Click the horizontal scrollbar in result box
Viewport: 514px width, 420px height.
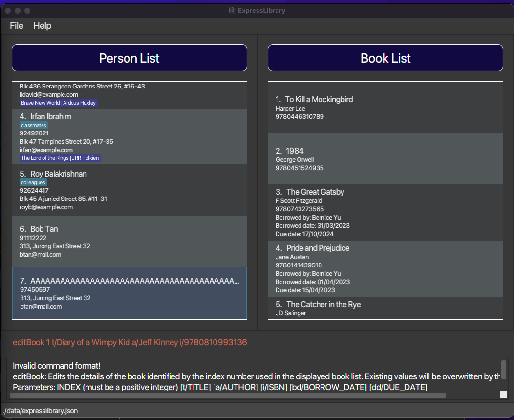coord(228,395)
